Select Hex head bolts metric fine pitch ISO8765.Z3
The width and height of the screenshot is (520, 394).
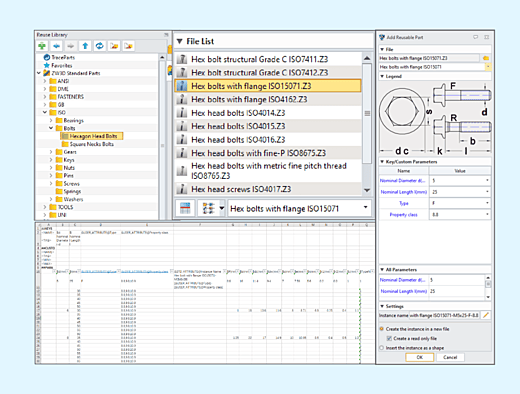(268, 171)
